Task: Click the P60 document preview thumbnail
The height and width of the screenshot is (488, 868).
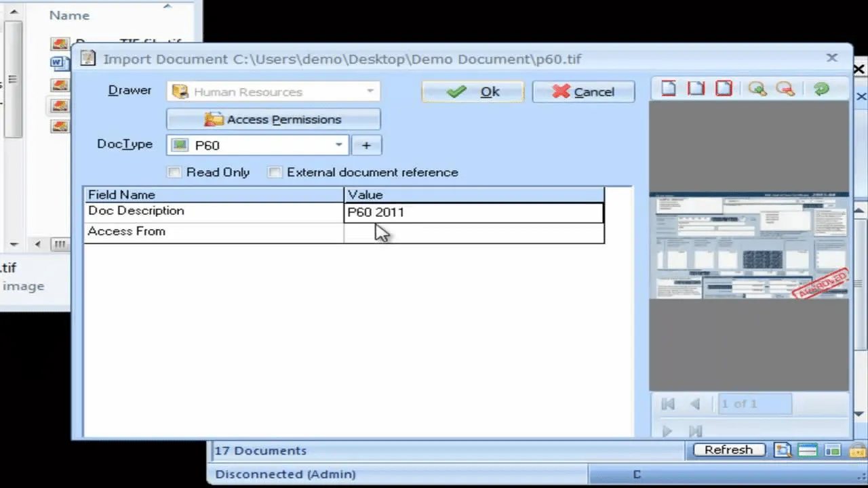Action: [749, 245]
